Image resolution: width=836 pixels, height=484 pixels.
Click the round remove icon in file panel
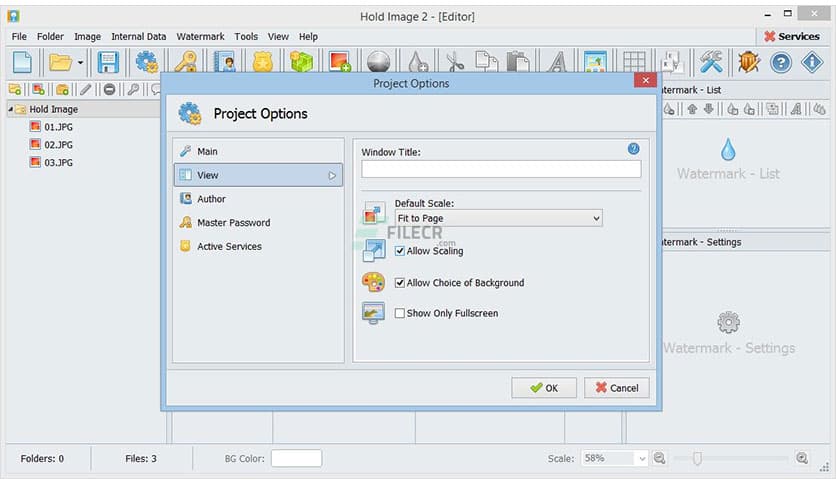coord(109,90)
